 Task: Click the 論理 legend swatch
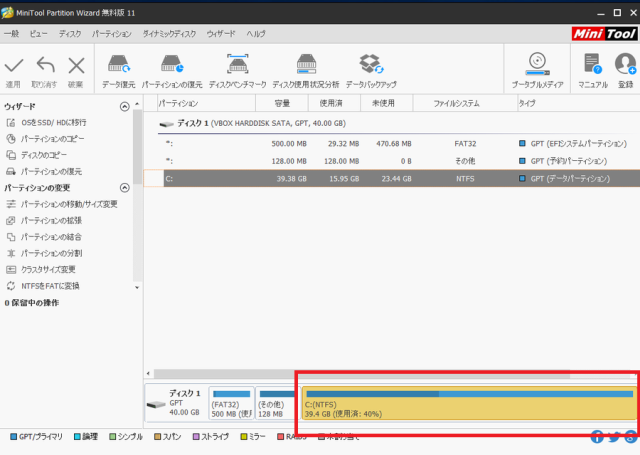[77, 437]
